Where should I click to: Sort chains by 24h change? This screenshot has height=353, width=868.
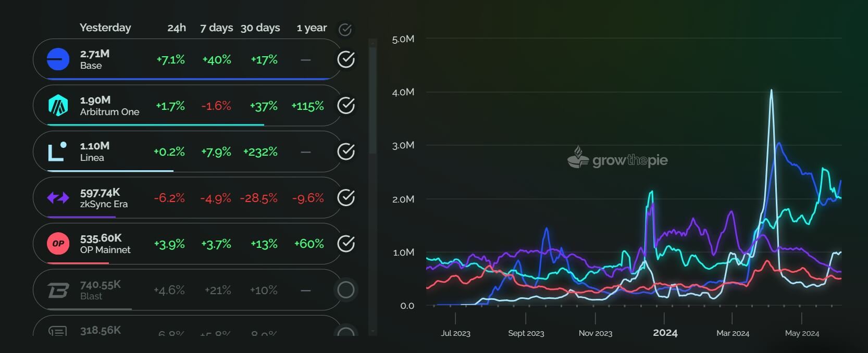coord(177,28)
